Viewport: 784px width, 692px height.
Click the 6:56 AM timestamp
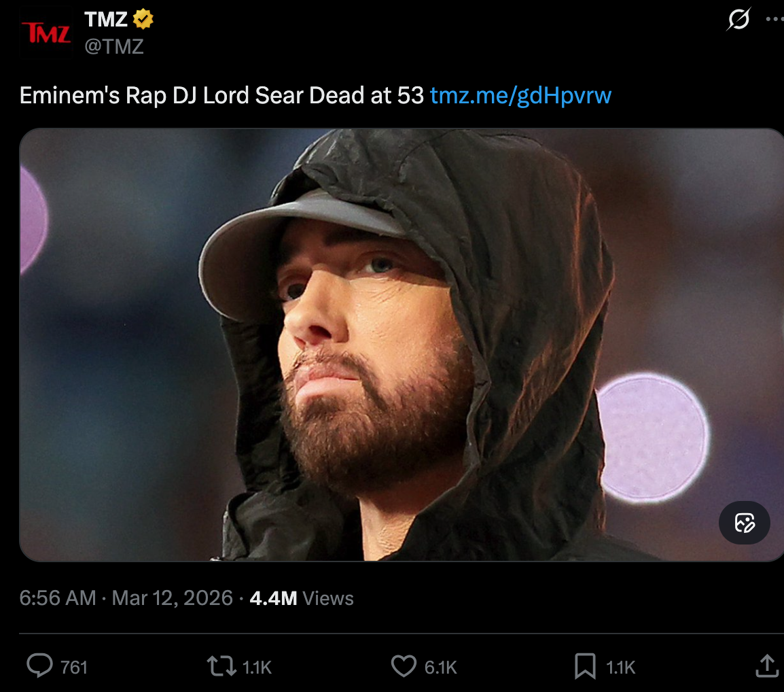(x=58, y=598)
